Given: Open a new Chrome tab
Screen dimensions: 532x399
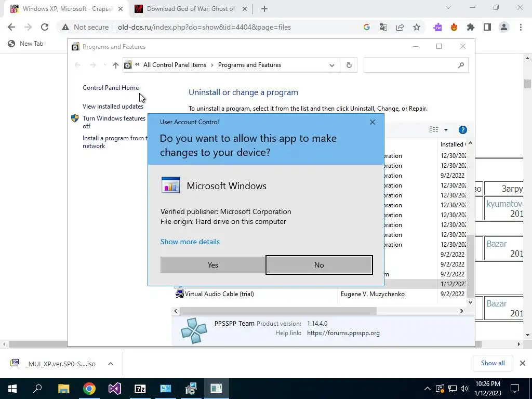Looking at the screenshot, I should [264, 9].
